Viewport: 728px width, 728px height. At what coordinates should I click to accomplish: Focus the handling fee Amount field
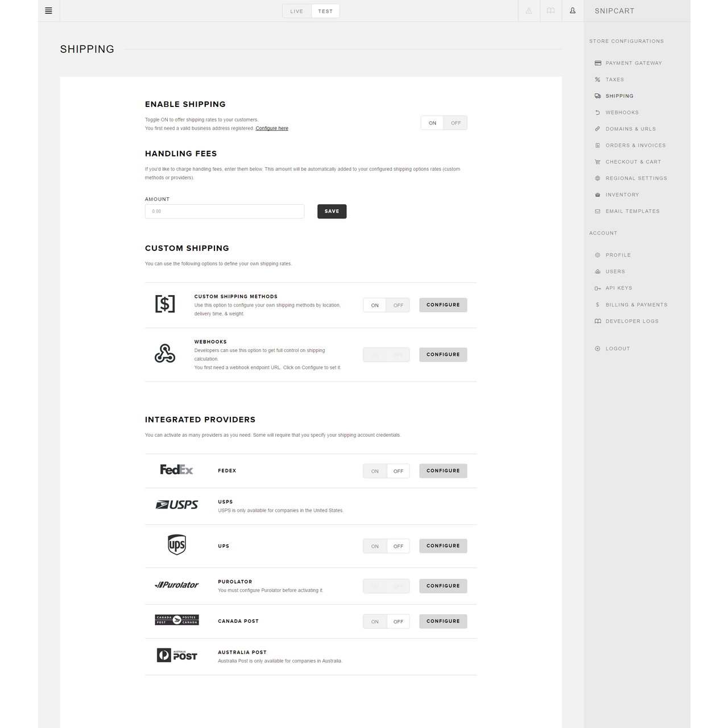click(225, 212)
